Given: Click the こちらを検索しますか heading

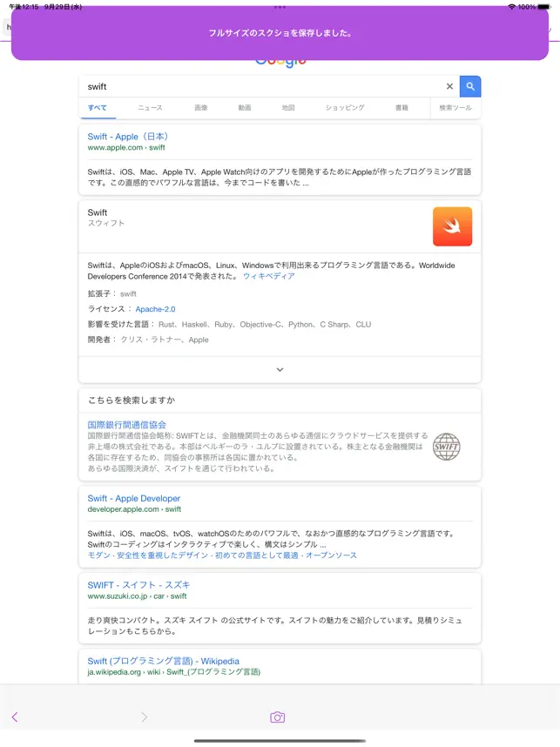Looking at the screenshot, I should point(132,400).
